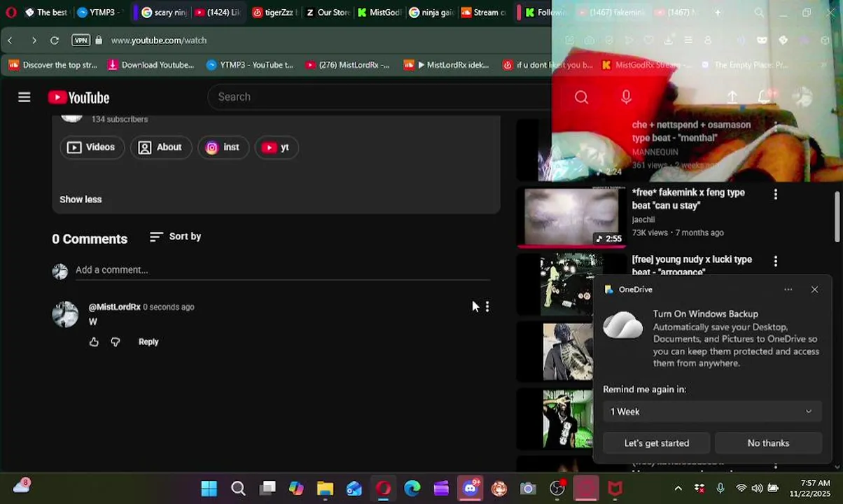Open the '1 Week' reminder dropdown
The image size is (843, 504).
click(712, 412)
